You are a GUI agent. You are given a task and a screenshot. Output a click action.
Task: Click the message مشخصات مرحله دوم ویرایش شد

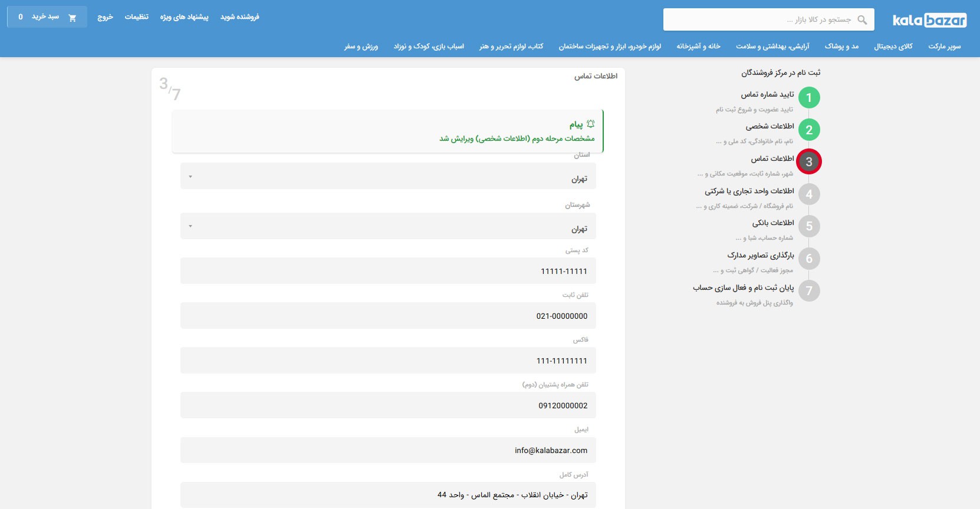(517, 138)
